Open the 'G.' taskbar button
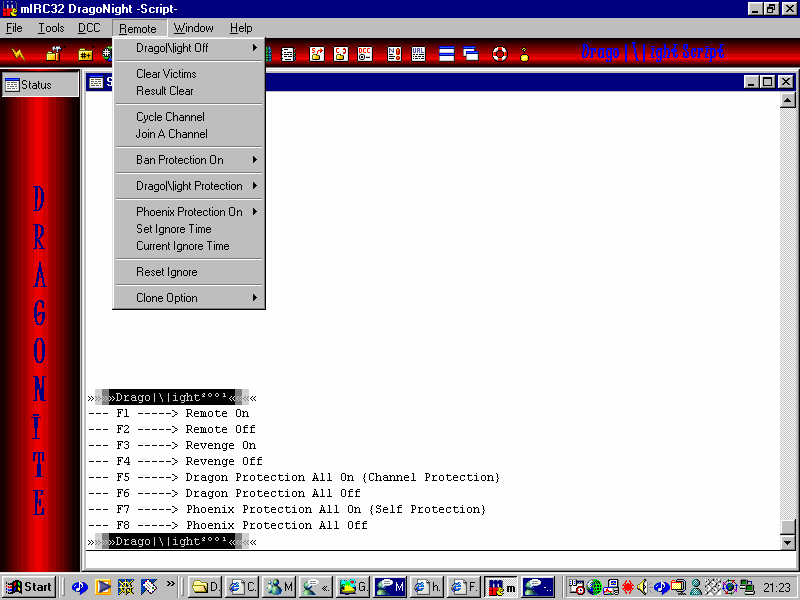The image size is (800, 600). (x=353, y=587)
